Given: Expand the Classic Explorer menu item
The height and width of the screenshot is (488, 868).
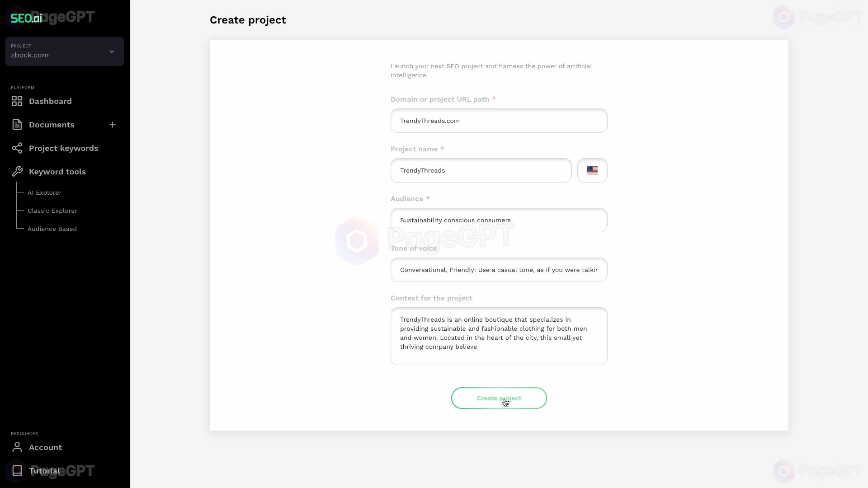Looking at the screenshot, I should (52, 210).
